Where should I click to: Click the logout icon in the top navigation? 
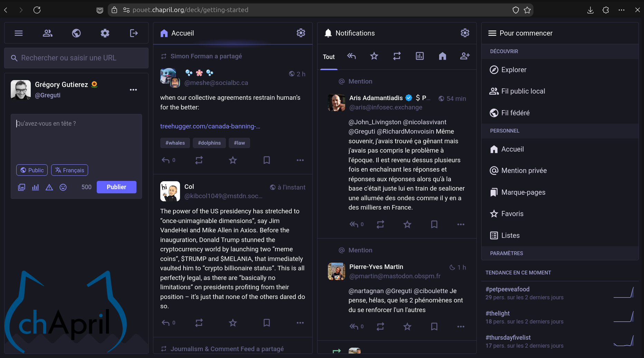tap(134, 33)
